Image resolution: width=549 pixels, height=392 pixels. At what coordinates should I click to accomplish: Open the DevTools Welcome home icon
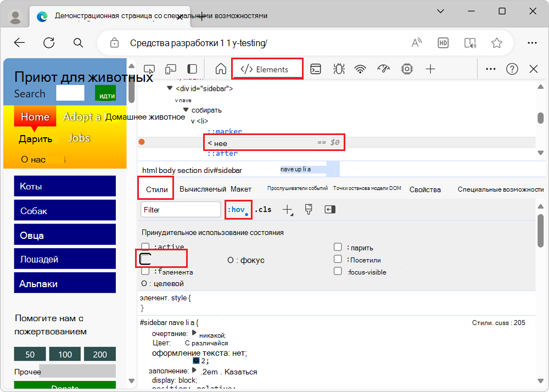pos(221,69)
